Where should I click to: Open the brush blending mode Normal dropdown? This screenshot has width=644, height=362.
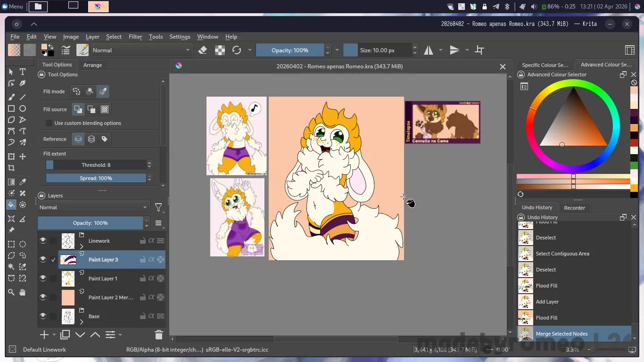141,50
